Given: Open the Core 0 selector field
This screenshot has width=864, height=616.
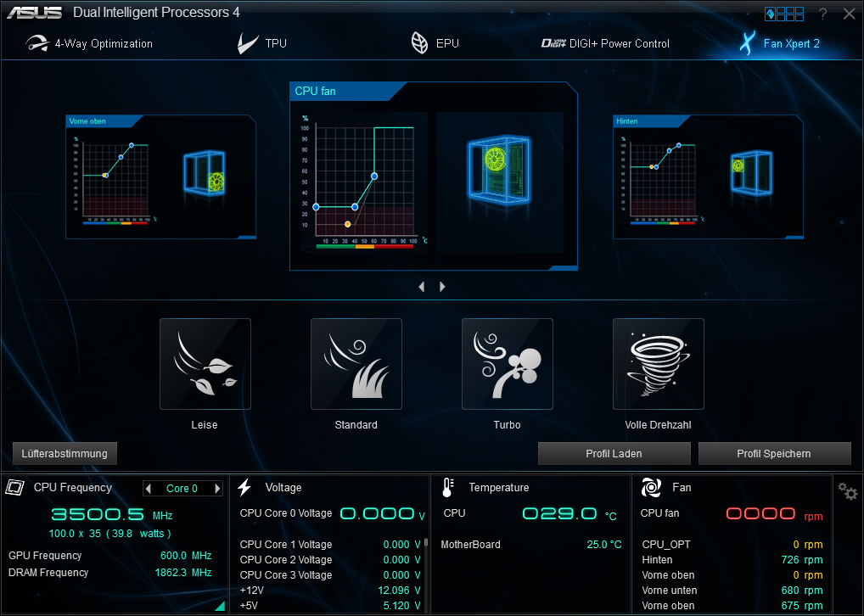Looking at the screenshot, I should pos(182,488).
